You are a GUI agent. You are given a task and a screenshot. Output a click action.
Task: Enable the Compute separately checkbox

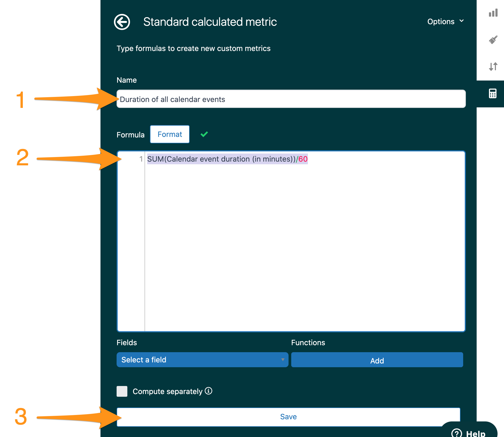coord(122,391)
